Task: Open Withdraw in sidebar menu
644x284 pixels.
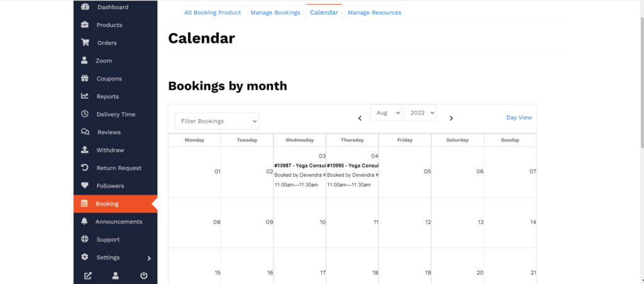Action: (x=110, y=150)
